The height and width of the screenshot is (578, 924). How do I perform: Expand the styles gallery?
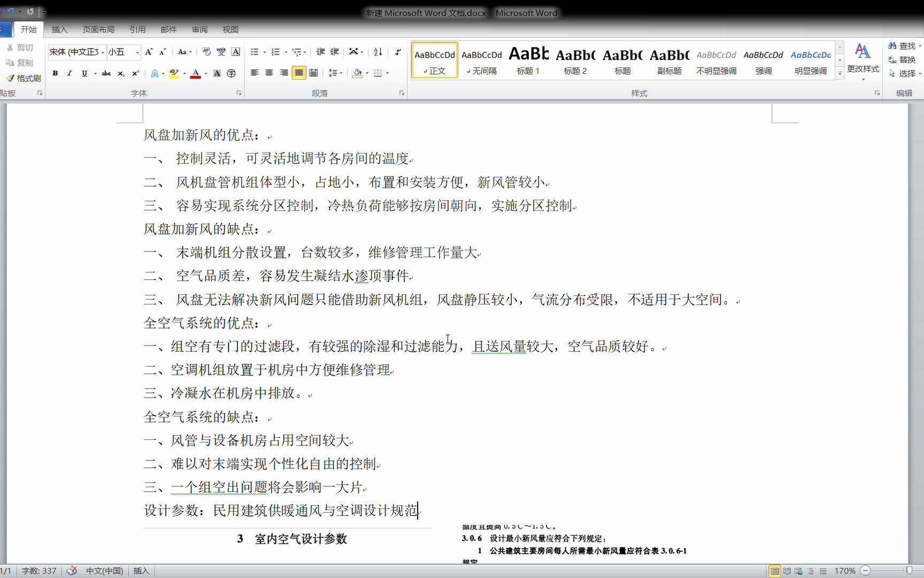(840, 73)
